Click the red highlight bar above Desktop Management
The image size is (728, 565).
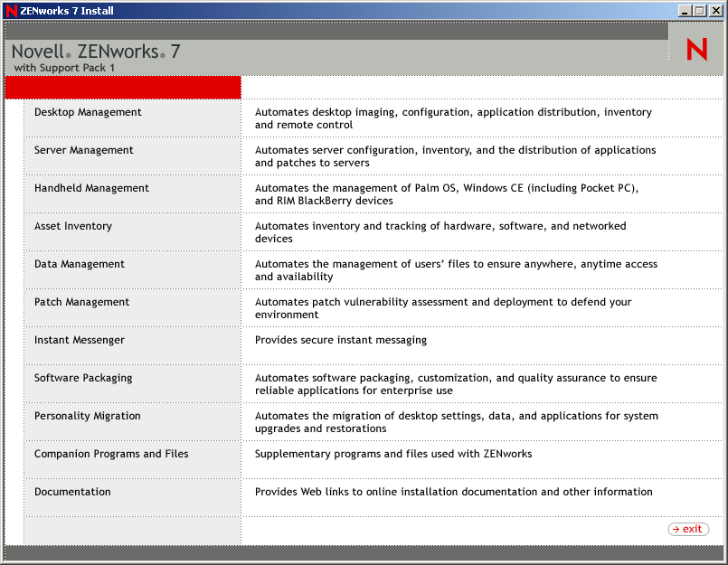pos(122,87)
